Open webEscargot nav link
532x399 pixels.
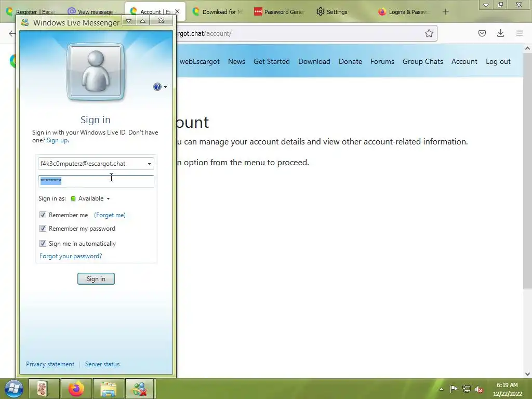click(x=199, y=61)
